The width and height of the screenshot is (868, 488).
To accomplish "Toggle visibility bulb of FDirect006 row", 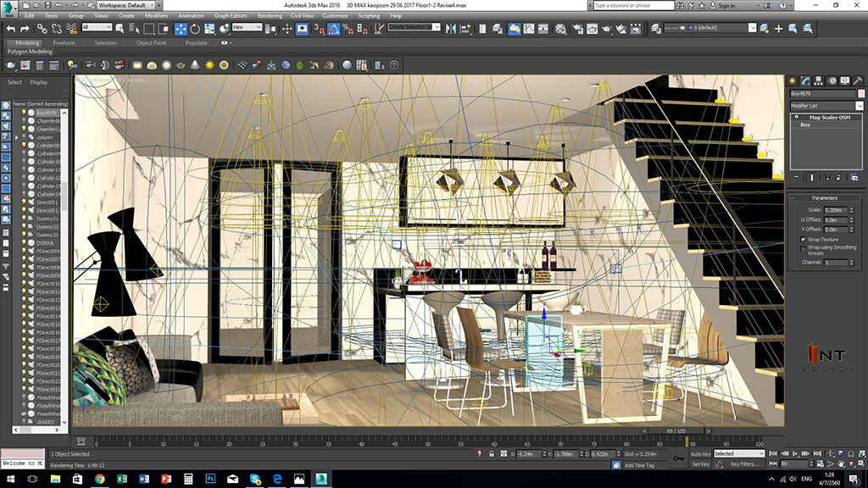I will 24,251.
